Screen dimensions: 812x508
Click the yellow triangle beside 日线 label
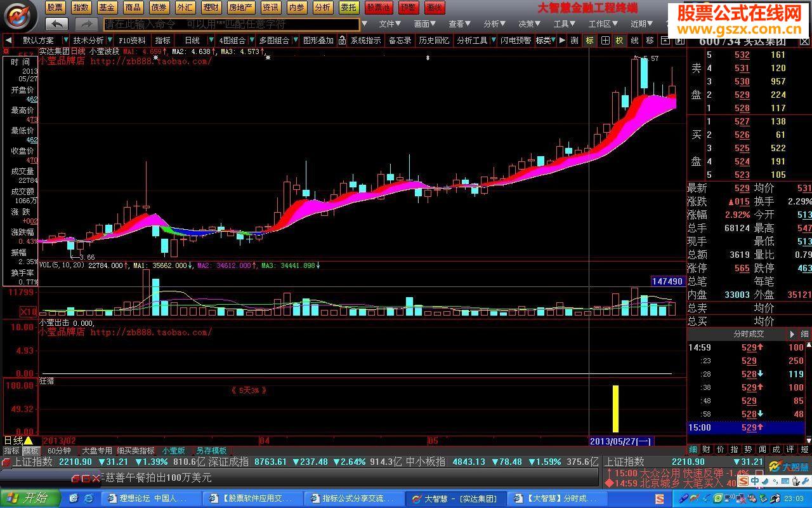coord(29,440)
